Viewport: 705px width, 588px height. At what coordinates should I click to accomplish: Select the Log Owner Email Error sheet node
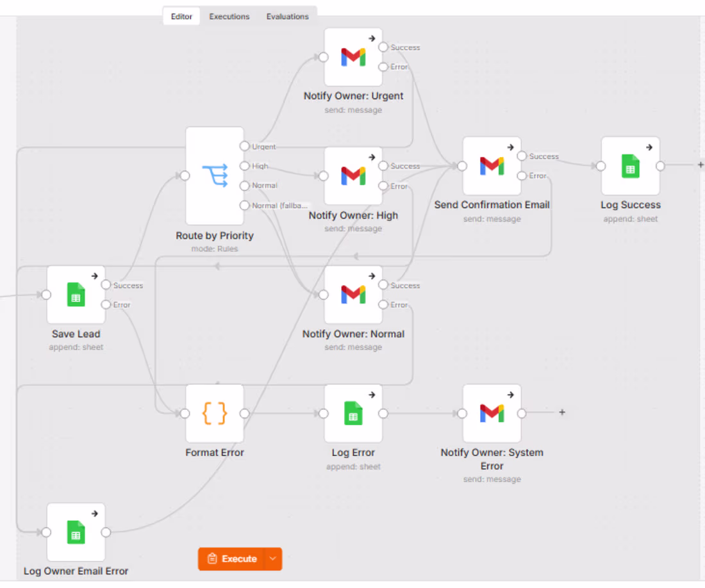(x=76, y=532)
